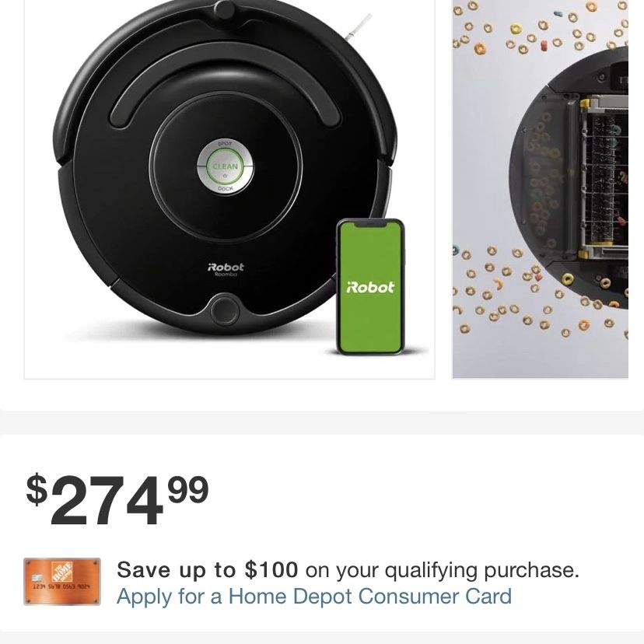Click the dust bin filled with cereal
644x644 pixels.
541,176
